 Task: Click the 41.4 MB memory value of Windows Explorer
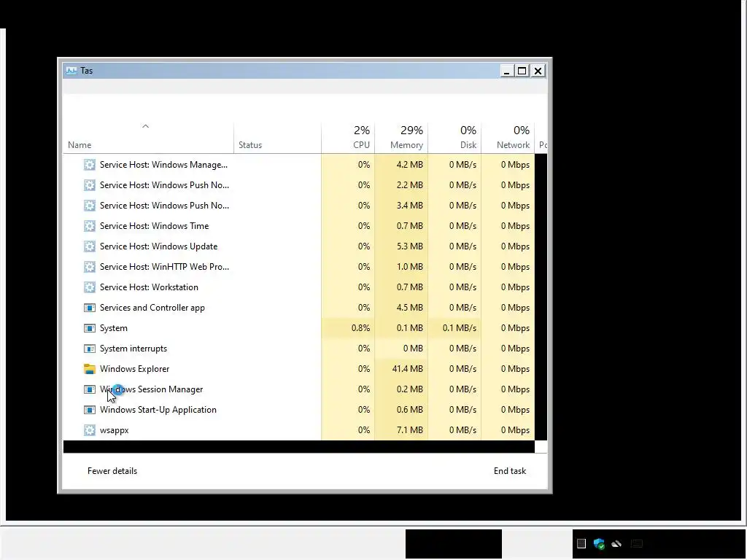tap(407, 369)
